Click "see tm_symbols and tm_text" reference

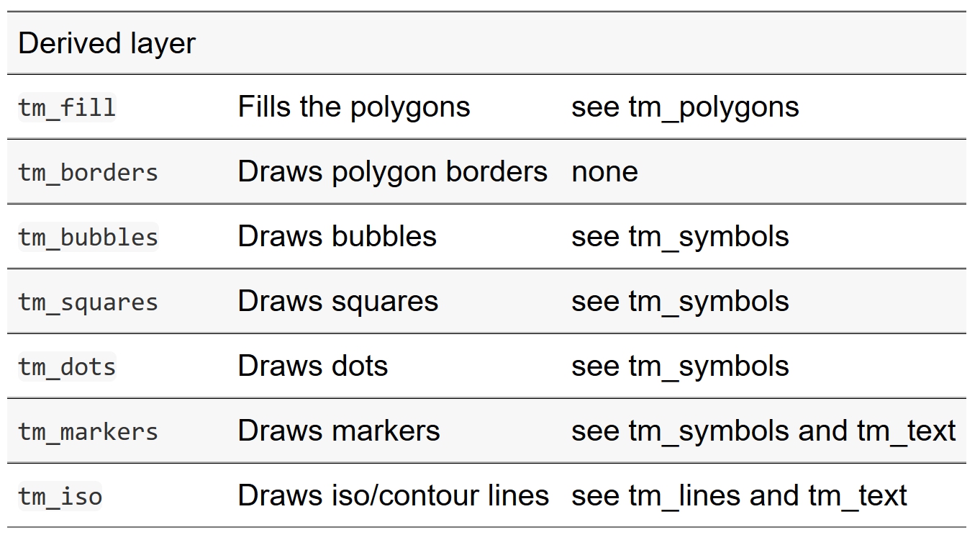click(763, 431)
